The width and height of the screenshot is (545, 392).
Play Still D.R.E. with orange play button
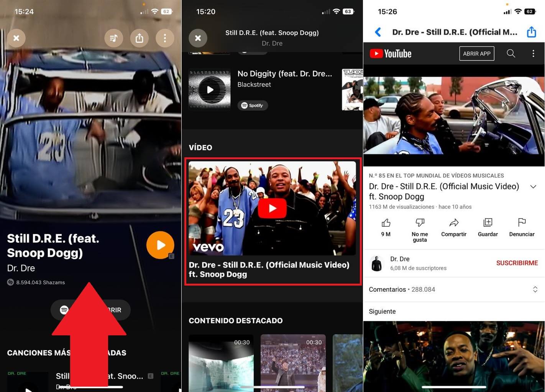pyautogui.click(x=160, y=245)
